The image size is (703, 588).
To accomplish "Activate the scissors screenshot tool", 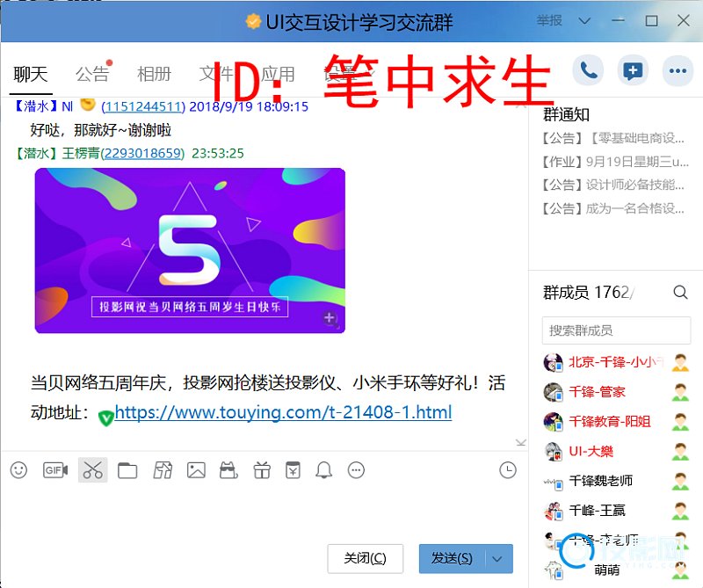I will click(x=93, y=470).
